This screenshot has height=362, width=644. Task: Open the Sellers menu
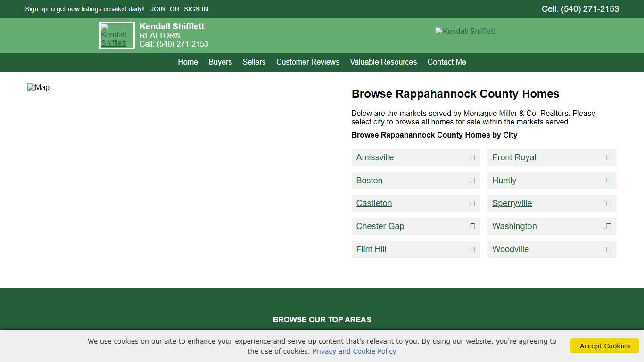[254, 62]
